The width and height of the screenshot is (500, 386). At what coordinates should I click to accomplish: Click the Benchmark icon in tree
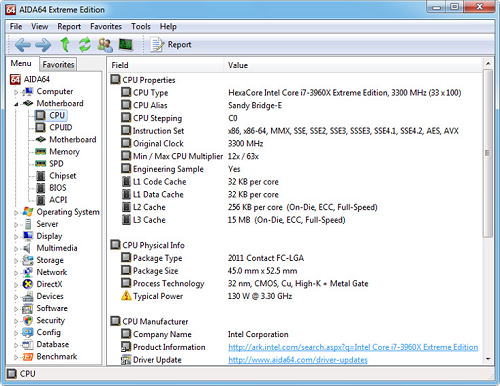pyautogui.click(x=28, y=357)
